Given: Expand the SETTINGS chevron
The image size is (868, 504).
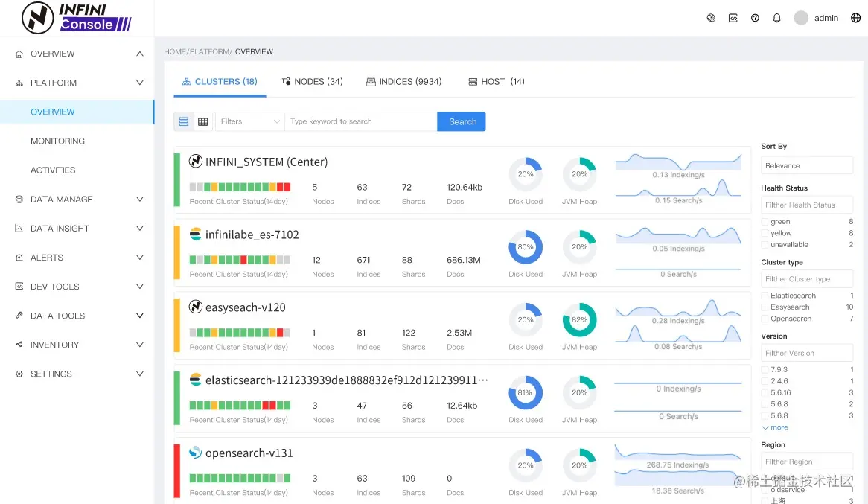Looking at the screenshot, I should pyautogui.click(x=139, y=374).
